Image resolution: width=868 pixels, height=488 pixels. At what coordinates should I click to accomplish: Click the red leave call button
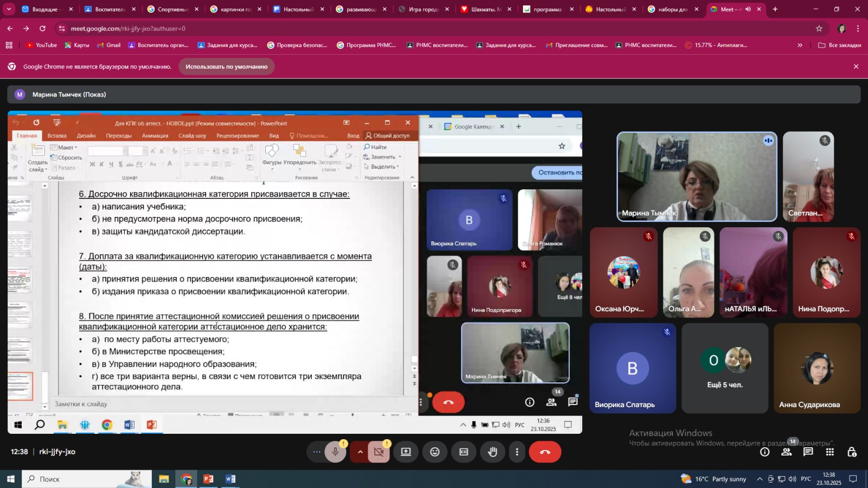point(545,452)
